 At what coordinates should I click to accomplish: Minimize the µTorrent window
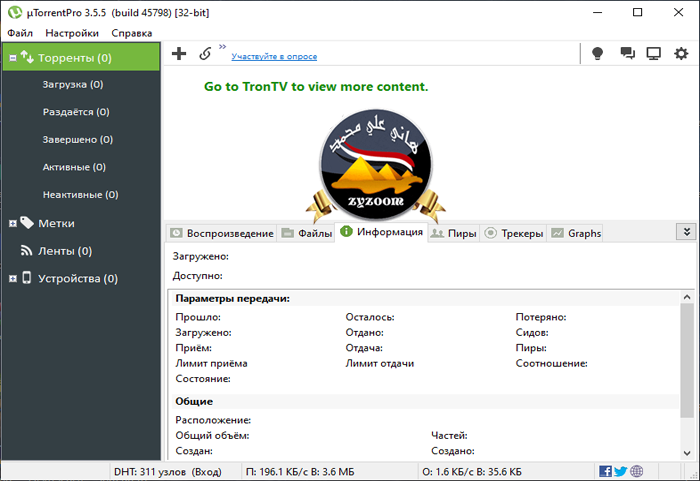[597, 12]
